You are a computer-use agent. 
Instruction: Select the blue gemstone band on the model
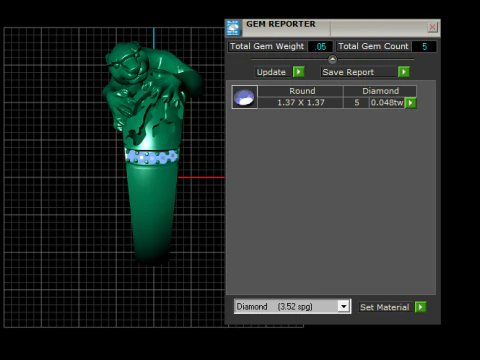[152, 156]
